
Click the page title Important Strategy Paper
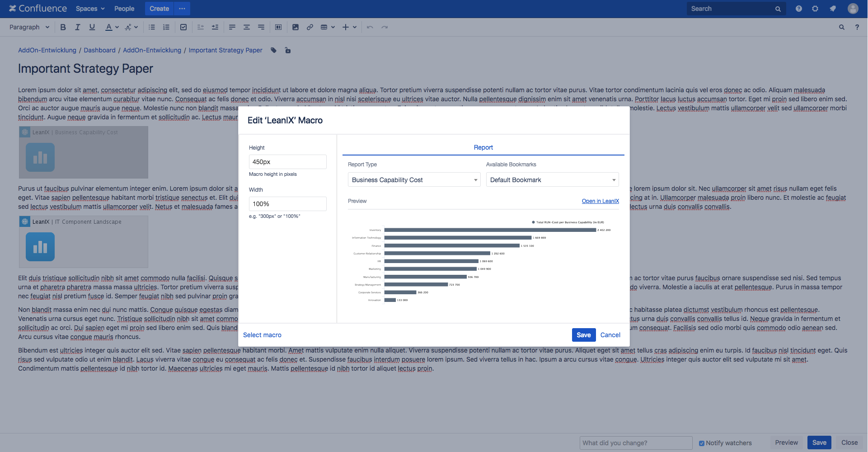point(85,69)
